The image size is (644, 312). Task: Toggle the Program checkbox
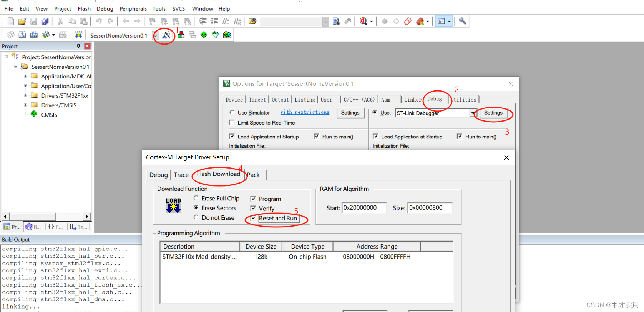click(253, 199)
